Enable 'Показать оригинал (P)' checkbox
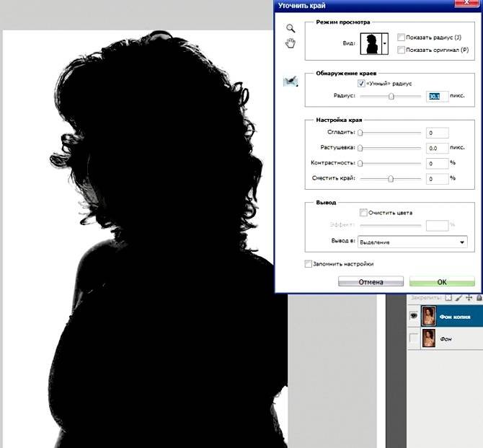This screenshot has height=448, width=483. tap(401, 49)
